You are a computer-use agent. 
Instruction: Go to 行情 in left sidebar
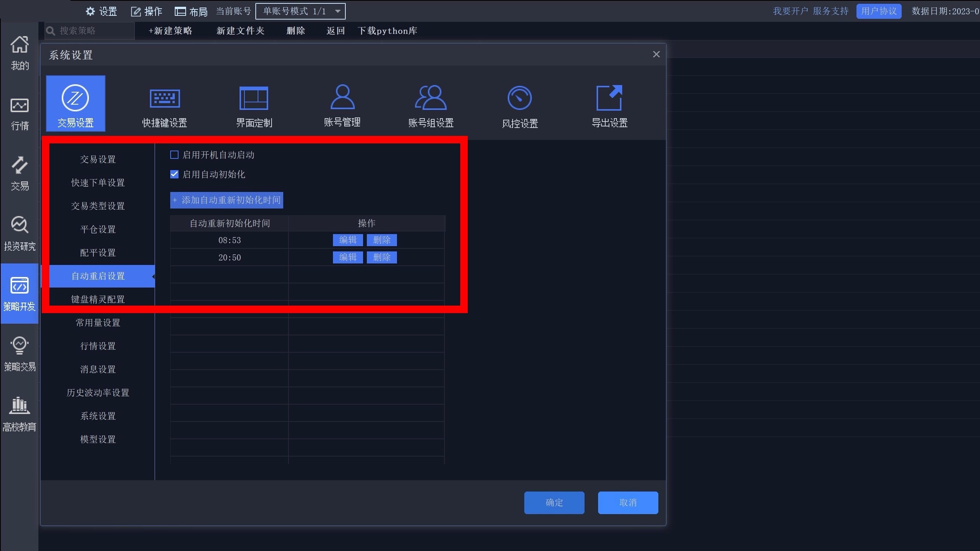pyautogui.click(x=20, y=114)
